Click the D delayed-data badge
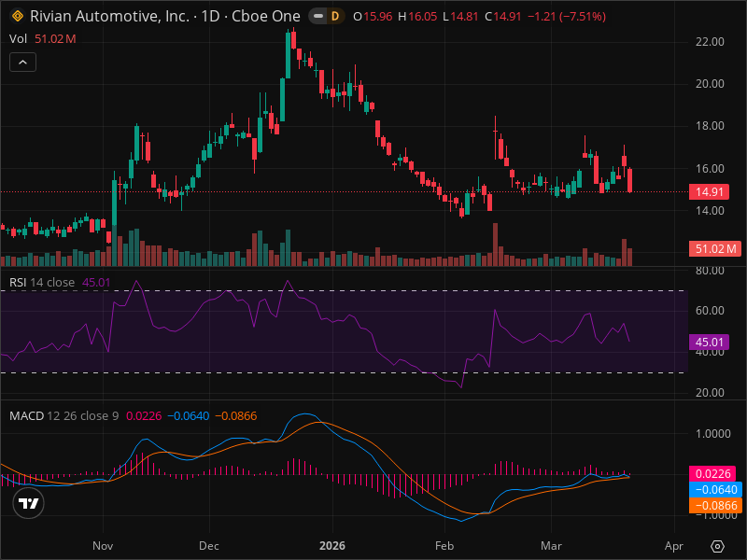 pyautogui.click(x=335, y=16)
